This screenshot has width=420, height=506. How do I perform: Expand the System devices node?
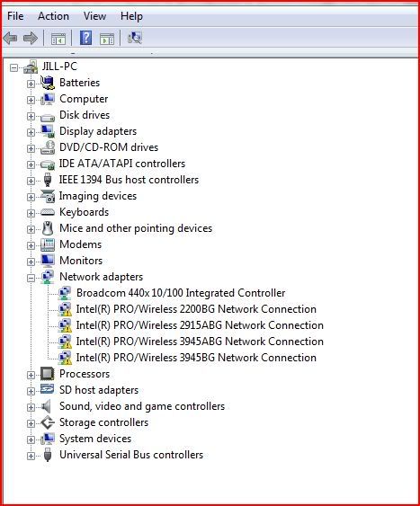point(31,439)
